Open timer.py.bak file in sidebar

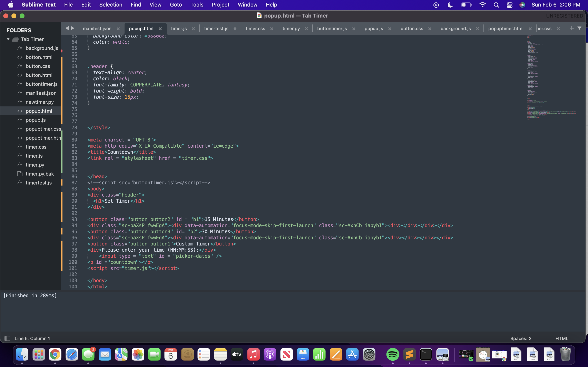(x=40, y=174)
